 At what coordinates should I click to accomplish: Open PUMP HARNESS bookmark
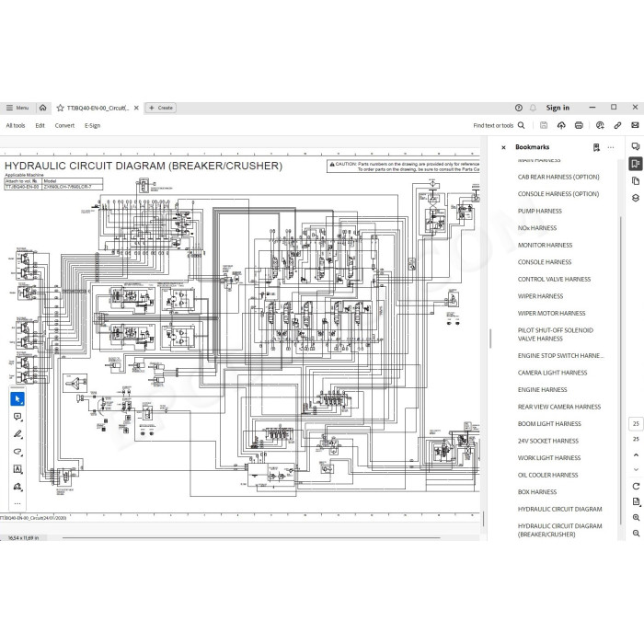pos(540,211)
